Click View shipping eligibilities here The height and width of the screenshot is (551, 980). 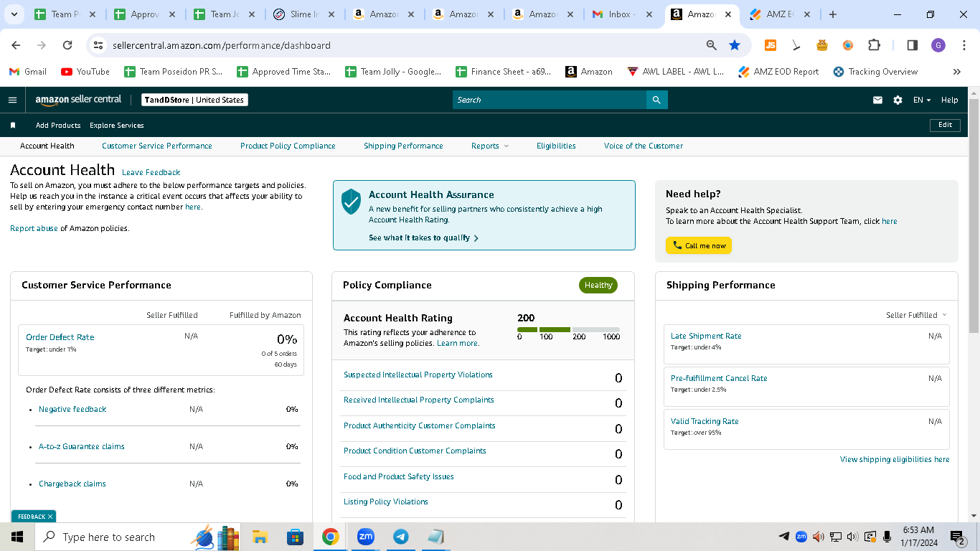[895, 459]
